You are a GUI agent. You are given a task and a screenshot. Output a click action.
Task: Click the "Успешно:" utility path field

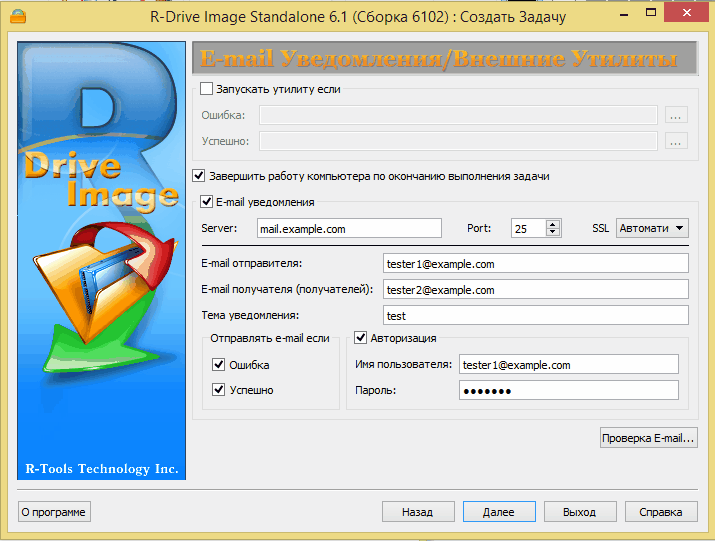458,141
